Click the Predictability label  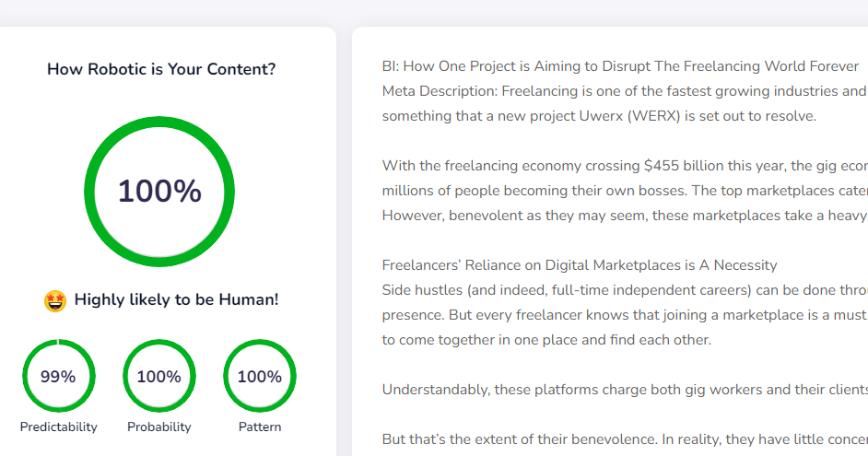click(x=58, y=427)
